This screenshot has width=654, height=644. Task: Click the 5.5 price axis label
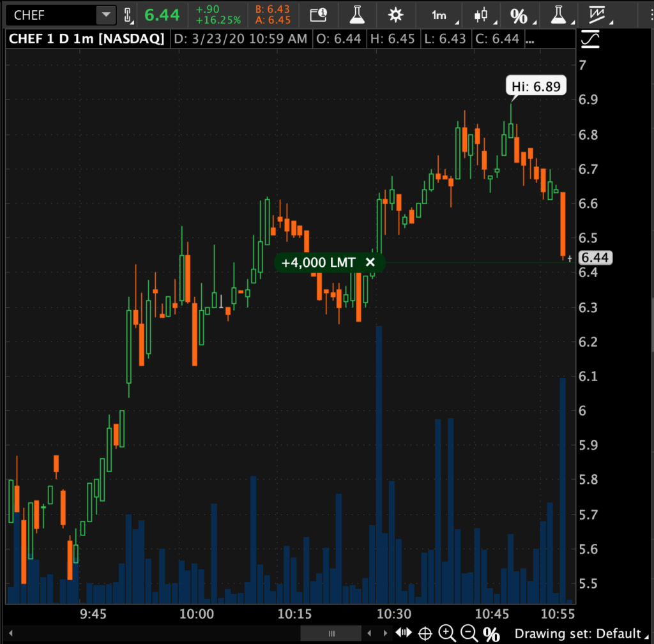click(x=588, y=583)
